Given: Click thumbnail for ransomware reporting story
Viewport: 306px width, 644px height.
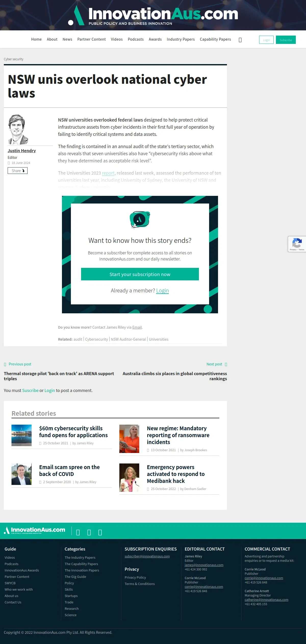Looking at the screenshot, I should [129, 439].
